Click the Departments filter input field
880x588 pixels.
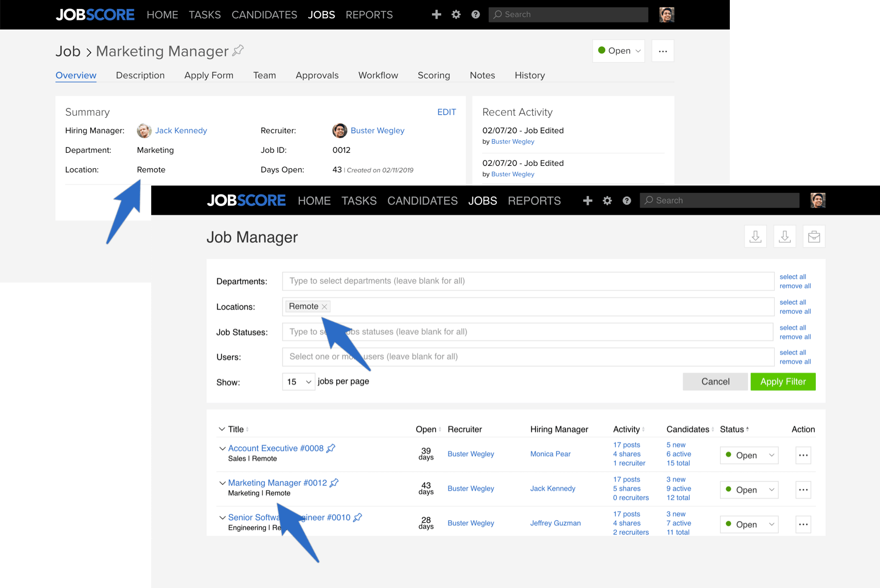(528, 281)
